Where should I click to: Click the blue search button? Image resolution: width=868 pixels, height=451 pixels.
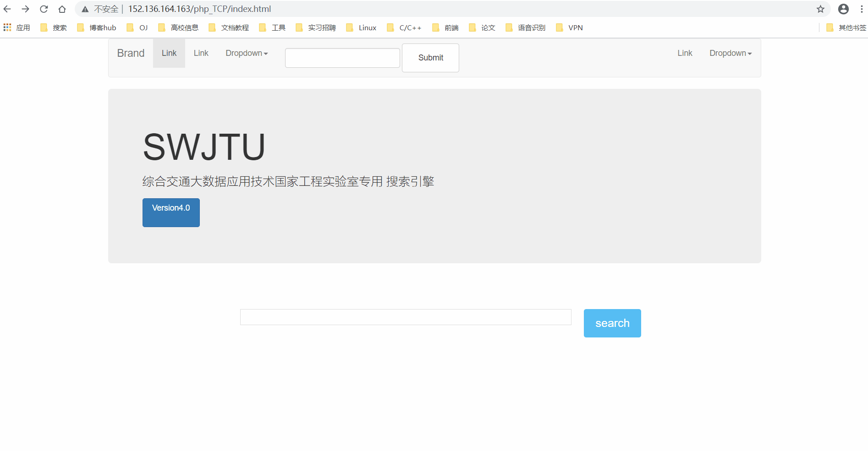pos(612,323)
